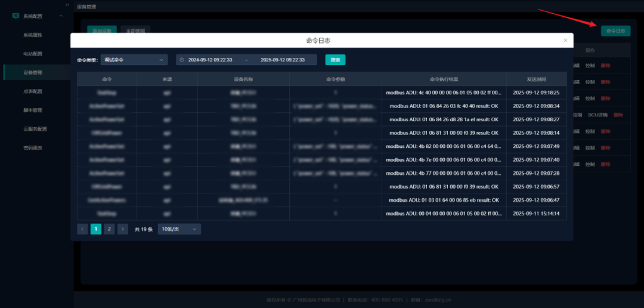Open the 命令类型 dropdown

134,60
